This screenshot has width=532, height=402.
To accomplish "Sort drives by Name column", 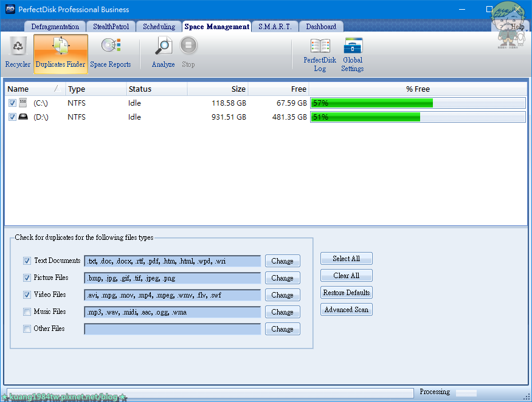I will click(x=35, y=89).
